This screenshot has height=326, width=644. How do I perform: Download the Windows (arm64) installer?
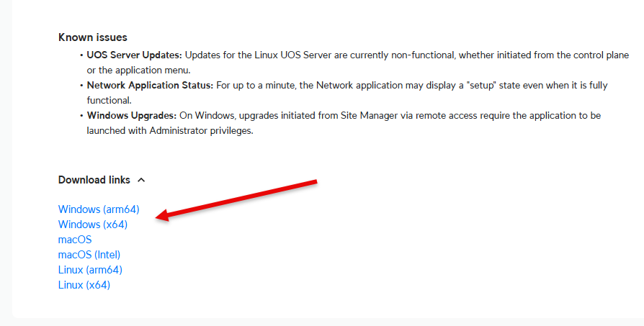(x=99, y=209)
